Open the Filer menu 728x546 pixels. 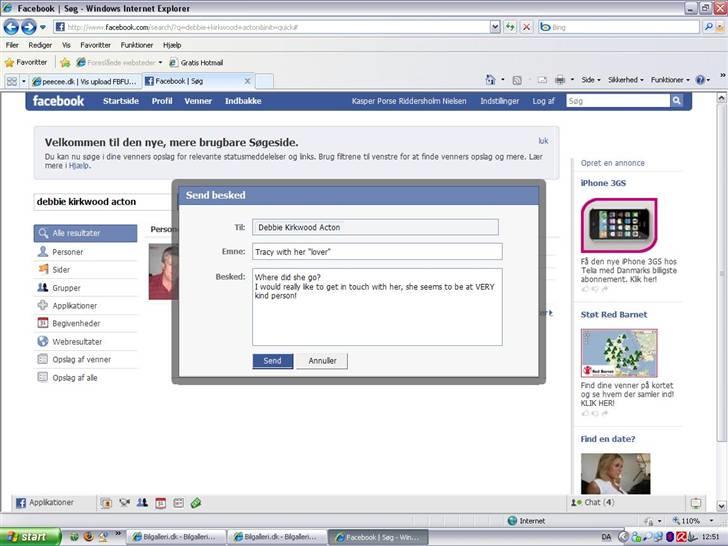[13, 45]
